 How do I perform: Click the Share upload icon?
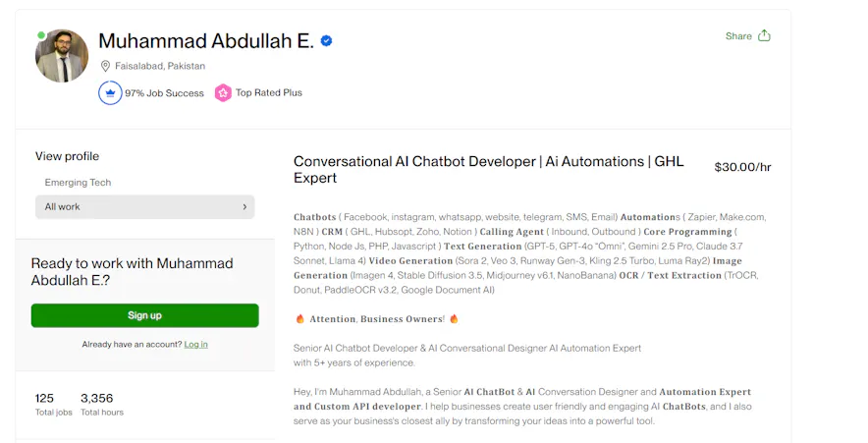click(x=764, y=35)
